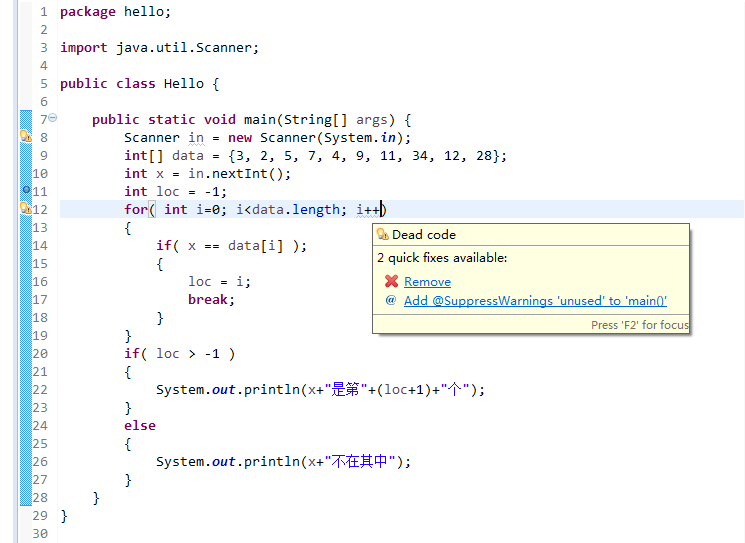Click 'package hello;' on line 1

[x=115, y=11]
